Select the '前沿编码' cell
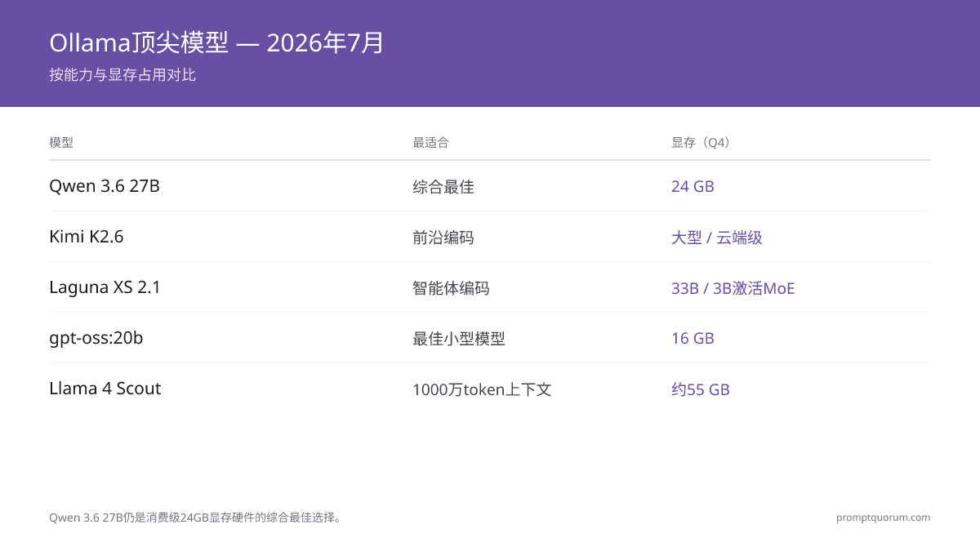Viewport: 980px width, 551px height. point(443,238)
